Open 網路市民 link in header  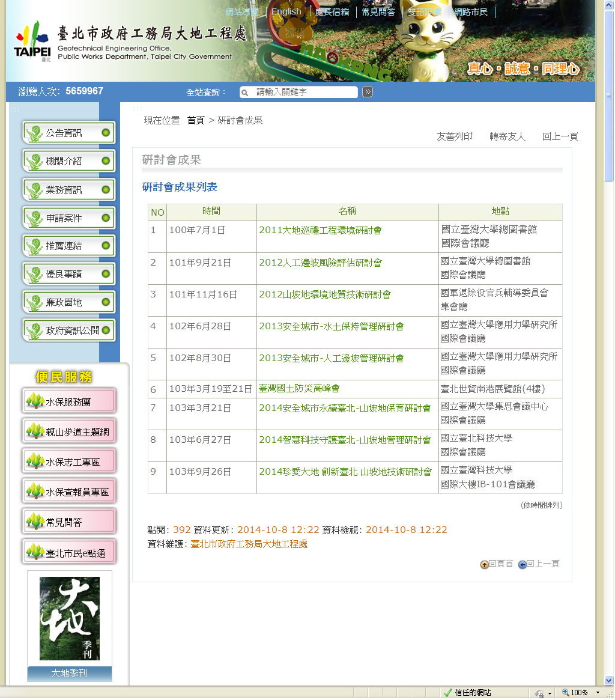tap(471, 12)
